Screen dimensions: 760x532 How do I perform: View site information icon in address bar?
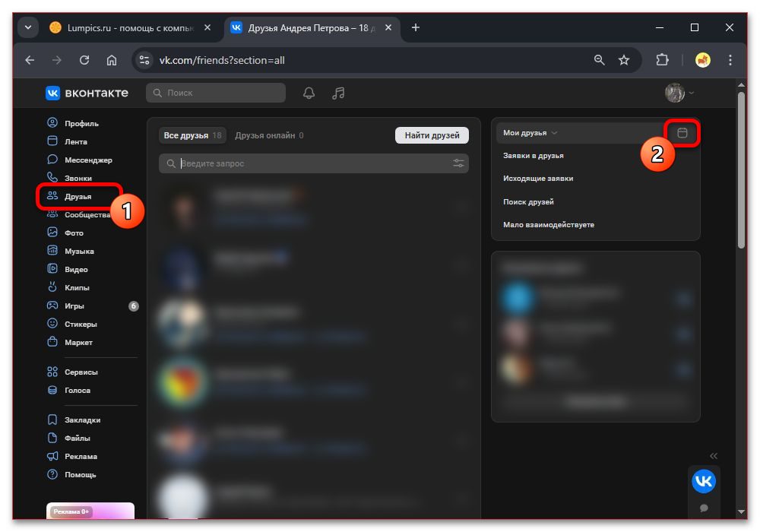point(144,60)
